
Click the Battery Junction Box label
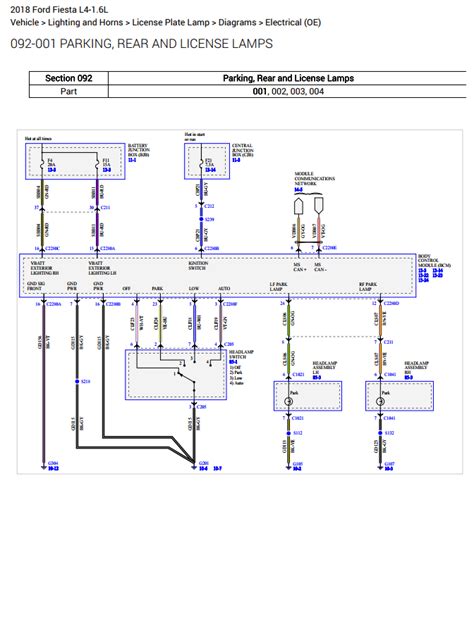[139, 150]
